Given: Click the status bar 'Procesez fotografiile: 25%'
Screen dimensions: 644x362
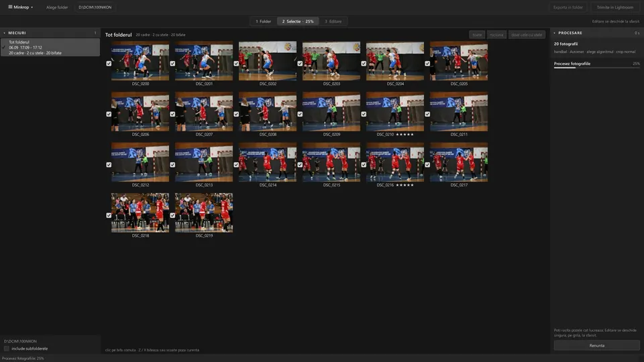Looking at the screenshot, I should [x=23, y=358].
